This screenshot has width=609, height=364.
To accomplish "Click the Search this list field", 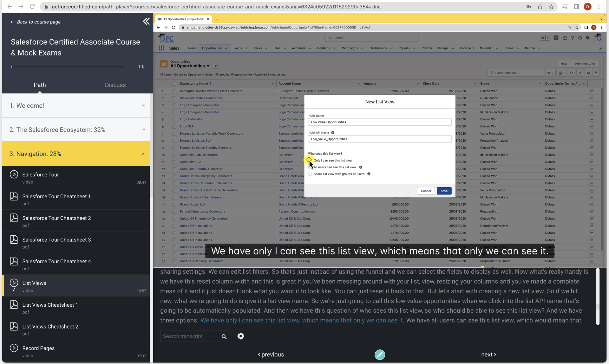I will point(516,73).
